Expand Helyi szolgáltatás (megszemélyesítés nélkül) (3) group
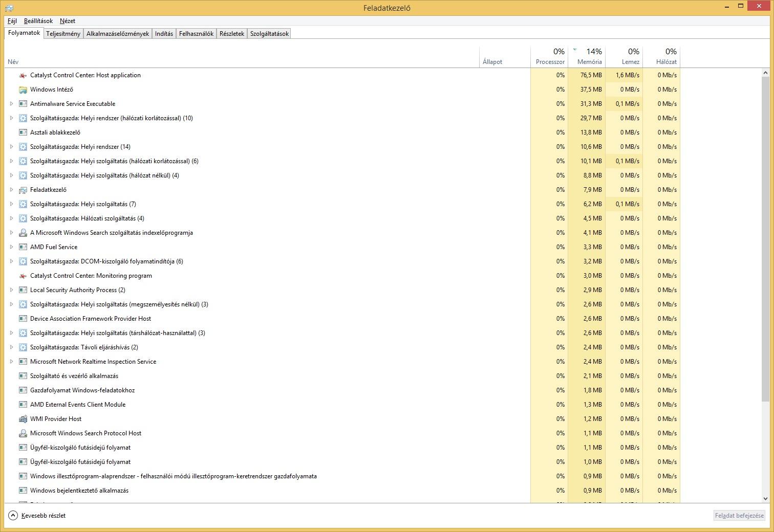This screenshot has width=774, height=532. 11,304
